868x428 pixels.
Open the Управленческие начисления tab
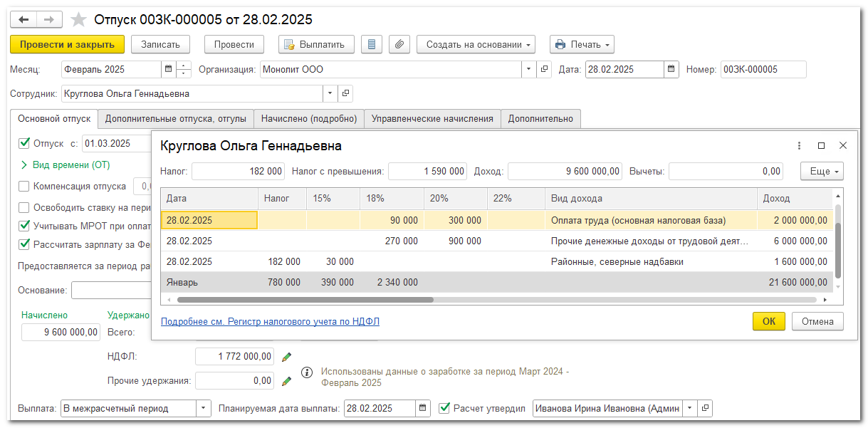pyautogui.click(x=432, y=119)
